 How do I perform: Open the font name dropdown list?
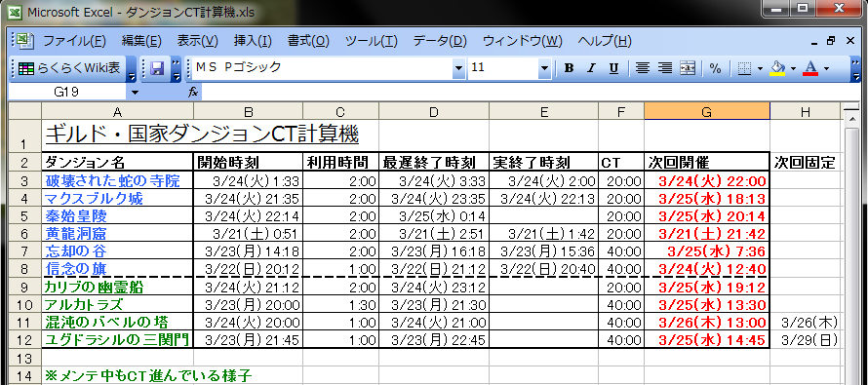tap(458, 68)
